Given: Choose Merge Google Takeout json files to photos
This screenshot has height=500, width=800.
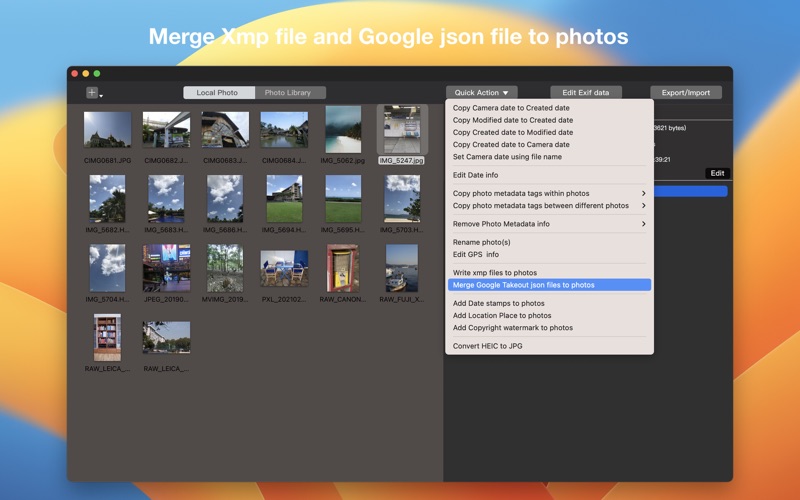Looking at the screenshot, I should pos(549,285).
